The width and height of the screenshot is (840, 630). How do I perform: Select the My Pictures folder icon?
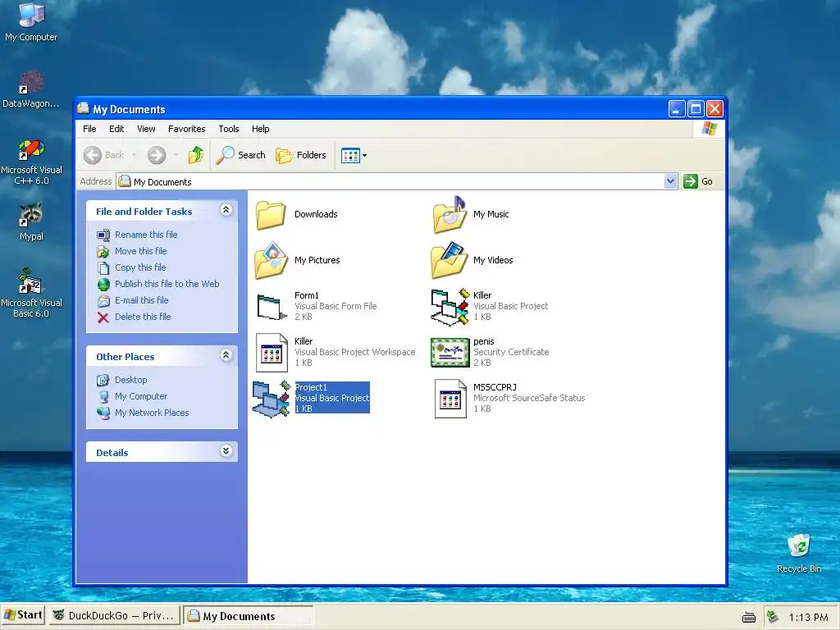tap(271, 260)
